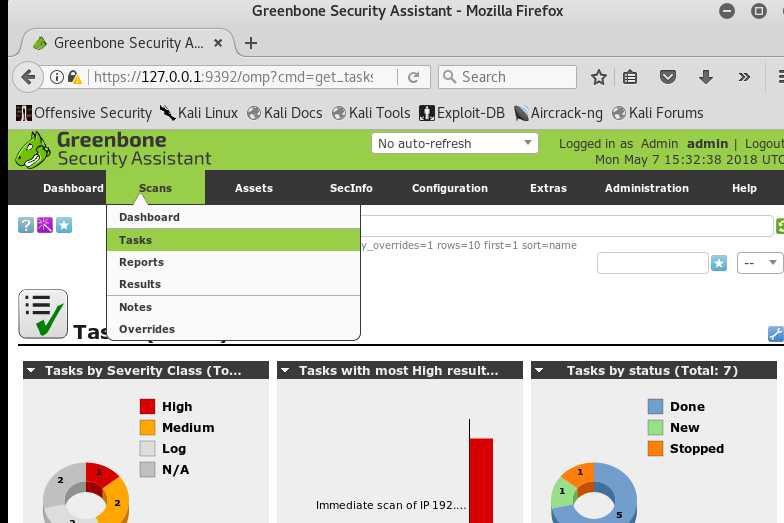Screen dimensions: 784x523
Task: Open the Offensive Security bookmark
Action: [84, 113]
